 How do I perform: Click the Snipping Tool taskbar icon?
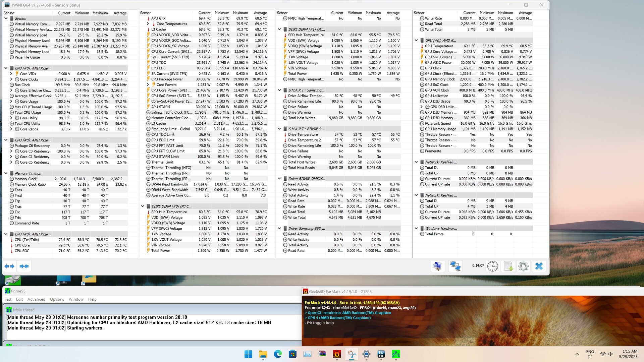coord(352,354)
